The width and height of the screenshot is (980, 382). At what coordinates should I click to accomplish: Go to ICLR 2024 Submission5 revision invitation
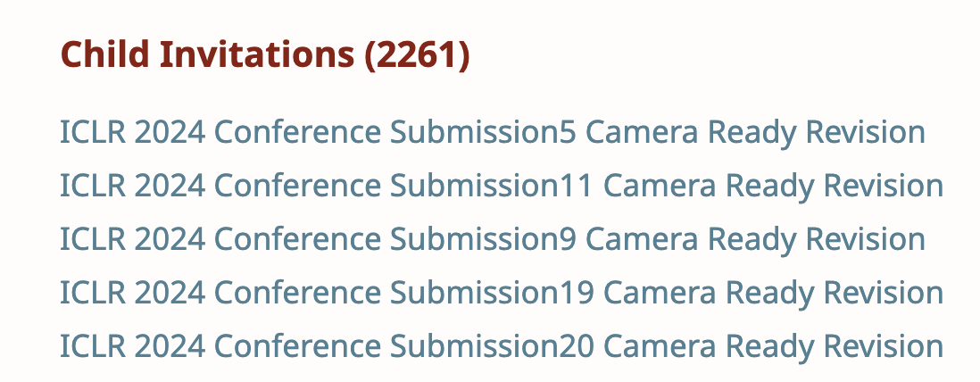point(492,132)
